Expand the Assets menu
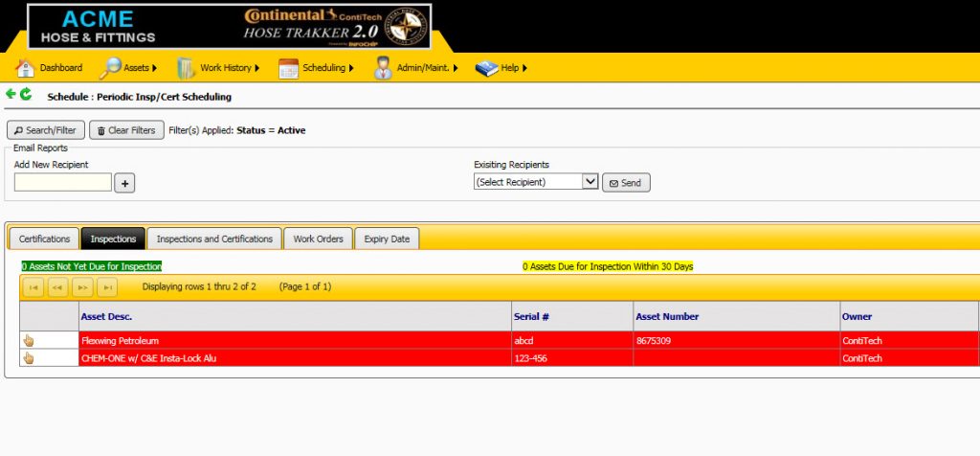Image resolution: width=980 pixels, height=456 pixels. tap(128, 68)
